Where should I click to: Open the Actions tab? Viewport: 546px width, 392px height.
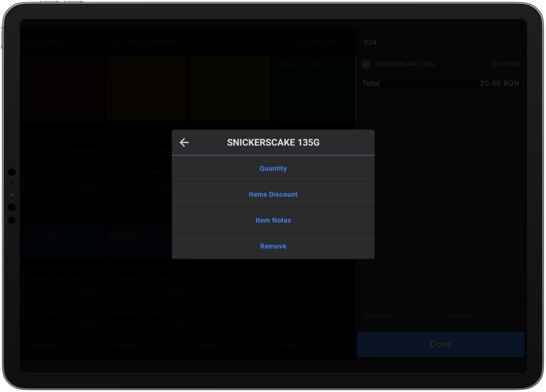coord(210,344)
